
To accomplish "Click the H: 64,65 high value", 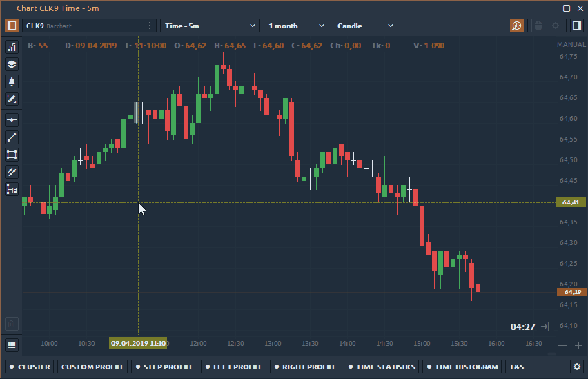I will point(230,46).
